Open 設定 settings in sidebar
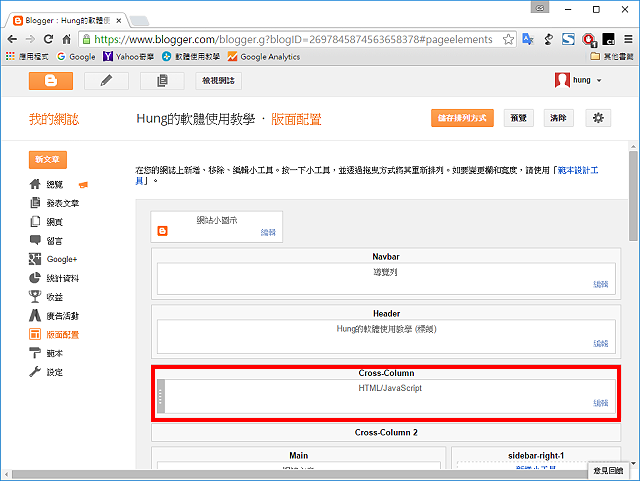Screen dimensions: 641x482 click(54, 372)
